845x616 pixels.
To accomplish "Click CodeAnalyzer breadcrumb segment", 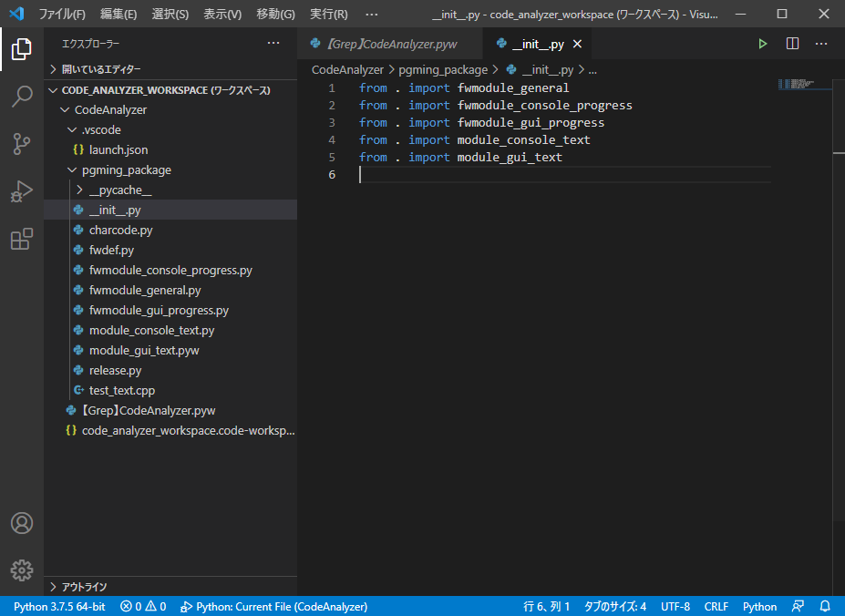I will tap(347, 69).
